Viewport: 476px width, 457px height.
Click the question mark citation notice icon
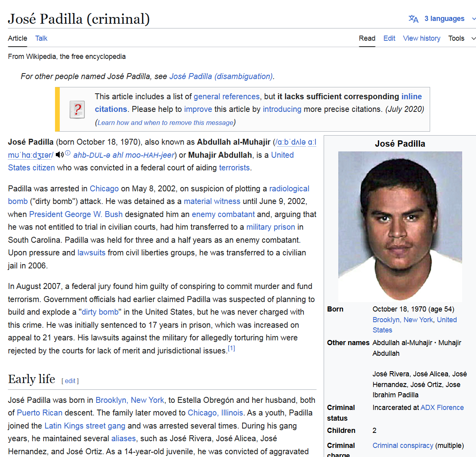(x=77, y=110)
